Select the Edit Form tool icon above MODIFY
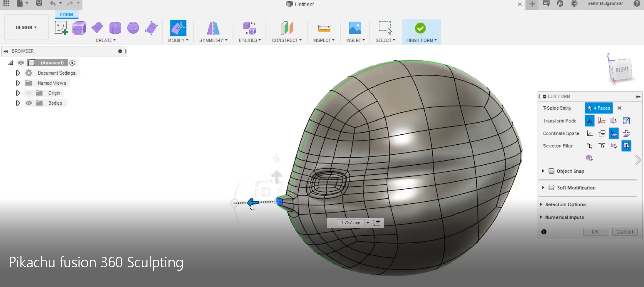644x287 pixels. [178, 28]
